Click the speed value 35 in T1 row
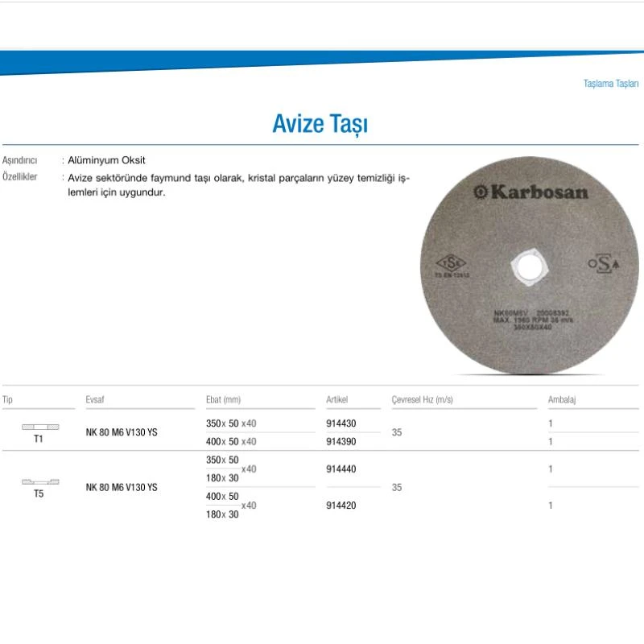 [x=396, y=432]
